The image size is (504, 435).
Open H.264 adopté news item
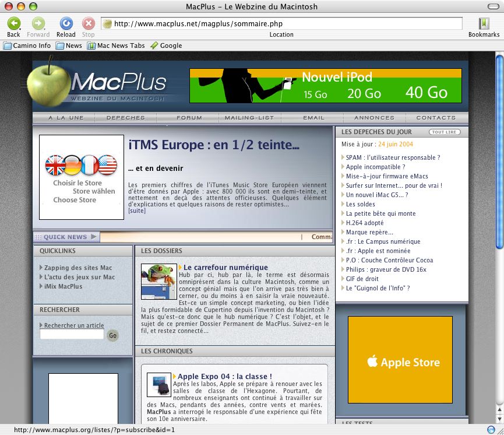click(x=365, y=223)
